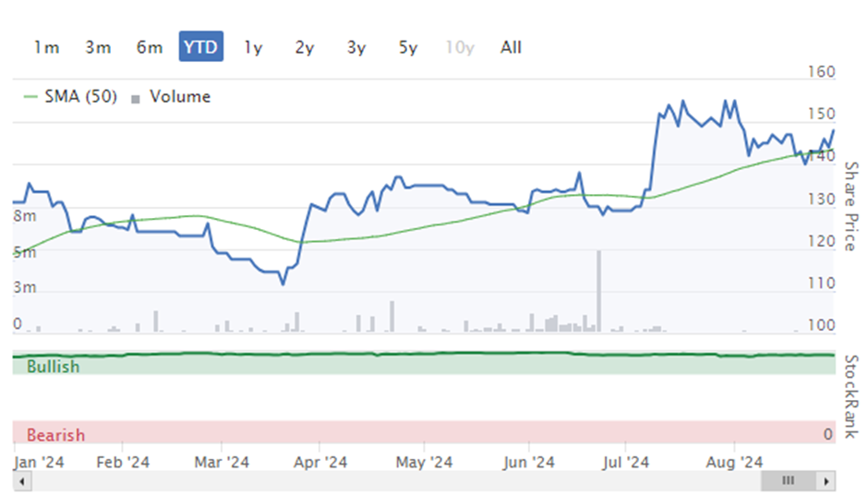Click the 130 price axis value
This screenshot has height=497, width=868.
tap(821, 199)
